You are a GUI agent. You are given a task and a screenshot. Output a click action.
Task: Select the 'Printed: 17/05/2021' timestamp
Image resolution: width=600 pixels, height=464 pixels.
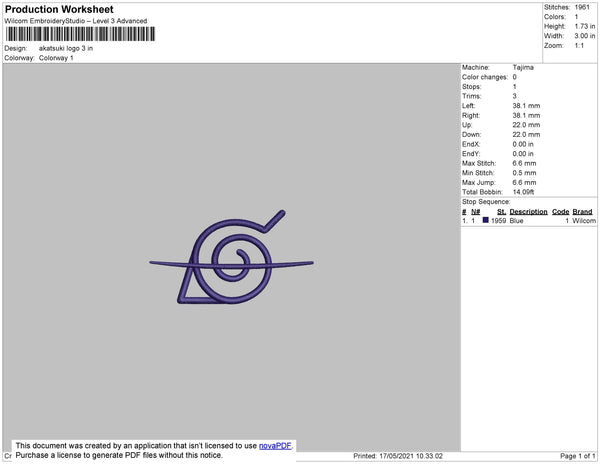pos(398,456)
